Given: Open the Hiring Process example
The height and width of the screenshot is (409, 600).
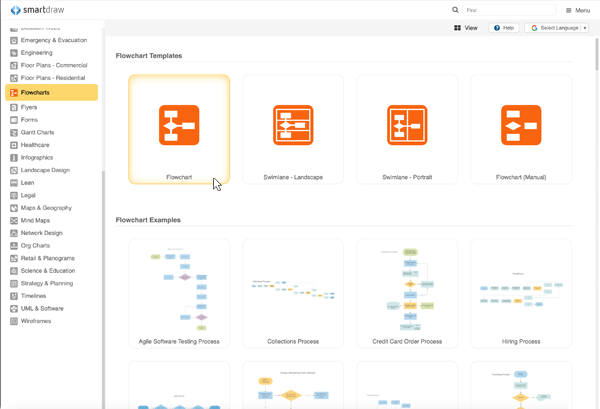Looking at the screenshot, I should pyautogui.click(x=521, y=293).
